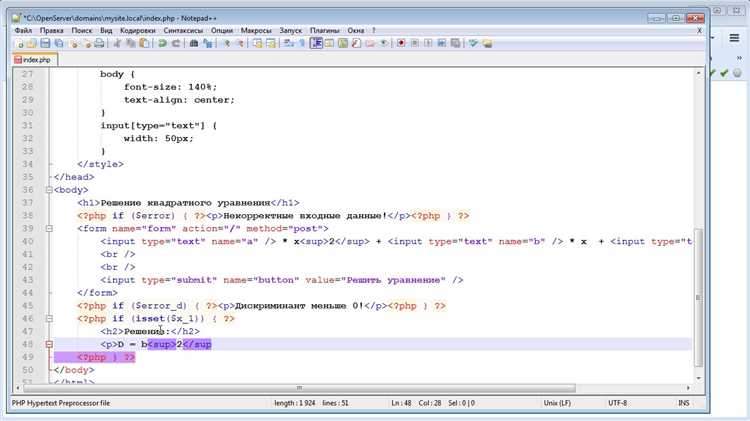Viewport: 750px width, 421px height.
Task: Open the ? help menu
Action: [374, 30]
